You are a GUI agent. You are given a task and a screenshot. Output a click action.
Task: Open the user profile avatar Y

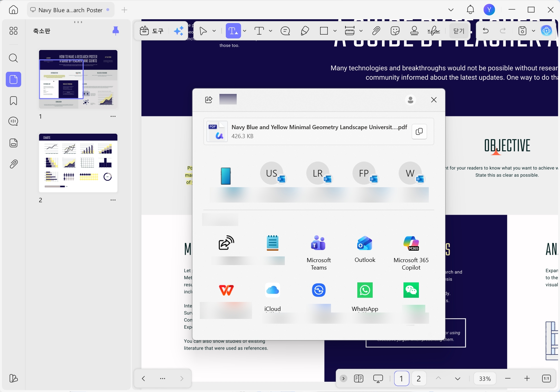(x=489, y=10)
